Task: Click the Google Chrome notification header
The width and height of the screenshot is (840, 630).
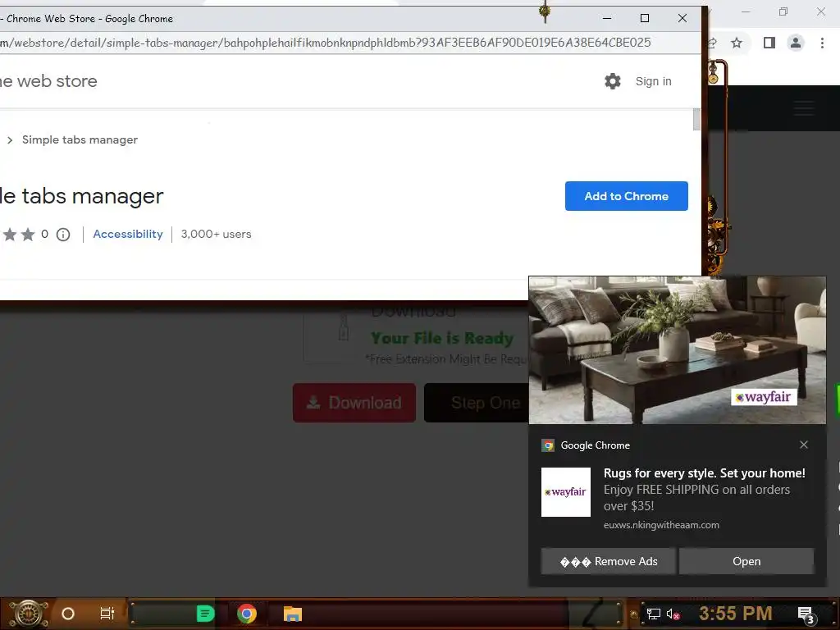Action: click(x=596, y=445)
